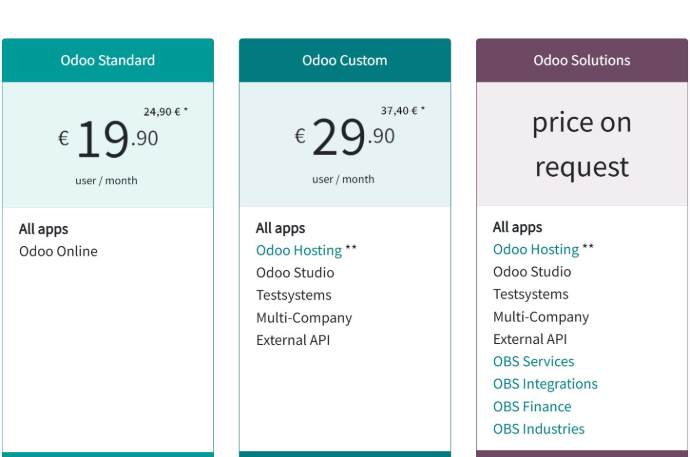The height and width of the screenshot is (457, 690).
Task: Click 'Odoo Studio' in Odoo Solutions card
Action: tap(532, 272)
